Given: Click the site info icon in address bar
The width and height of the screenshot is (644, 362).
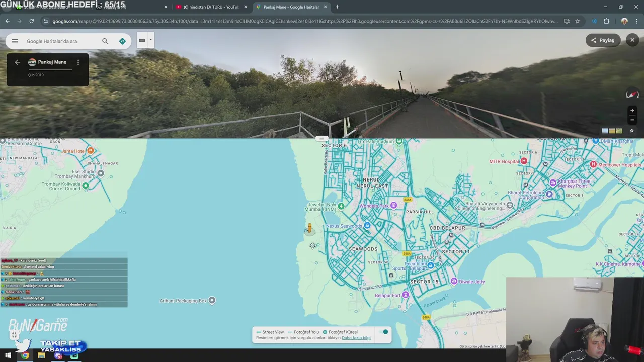Looking at the screenshot, I should [46, 21].
